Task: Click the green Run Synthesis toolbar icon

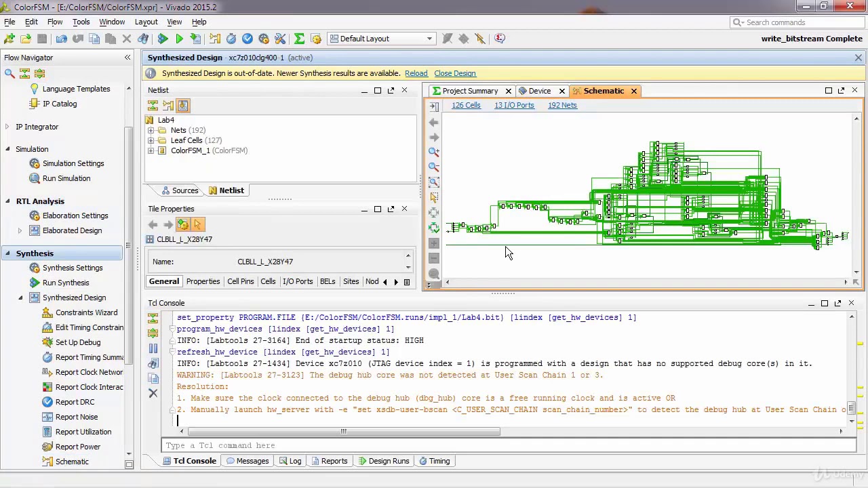Action: point(163,39)
